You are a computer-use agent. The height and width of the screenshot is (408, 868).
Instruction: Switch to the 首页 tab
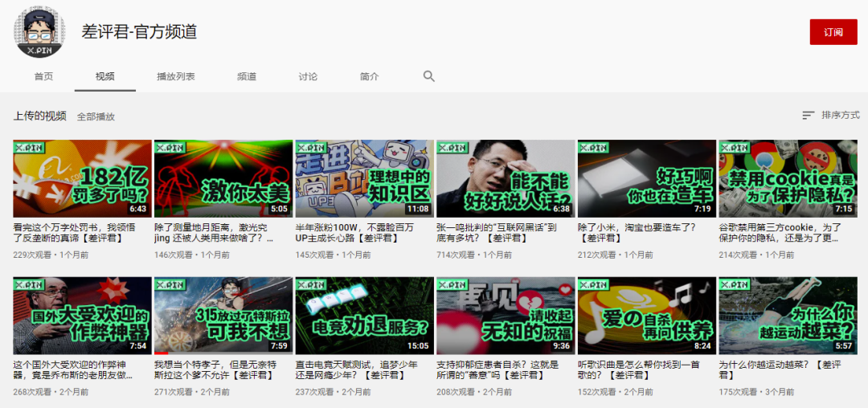coord(43,77)
